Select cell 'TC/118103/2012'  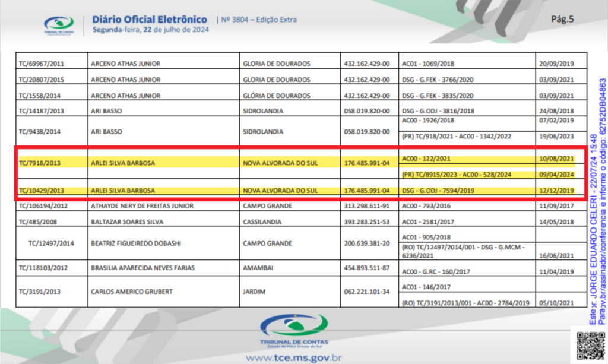pyautogui.click(x=43, y=268)
